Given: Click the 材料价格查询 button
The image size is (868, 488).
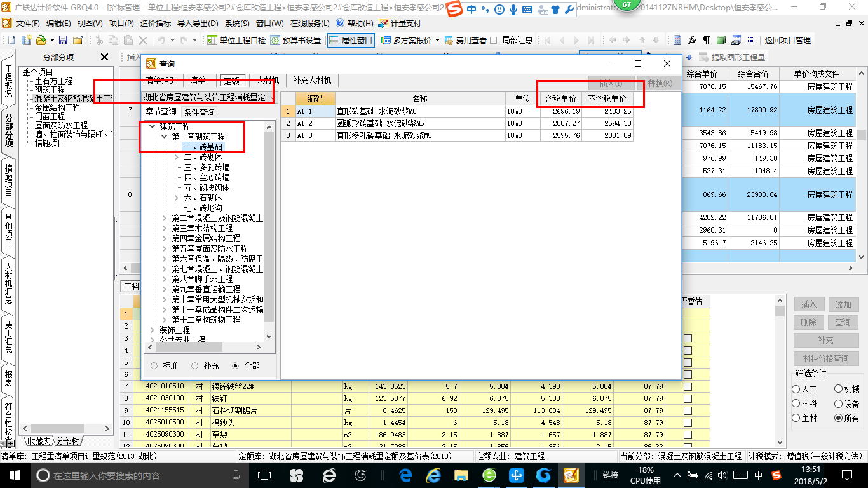Looking at the screenshot, I should point(825,358).
